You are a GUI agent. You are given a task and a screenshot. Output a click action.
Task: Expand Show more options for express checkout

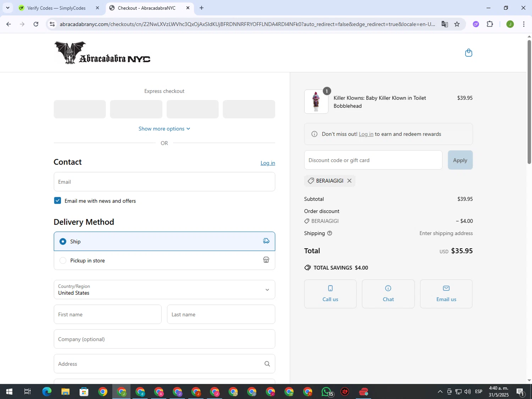164,129
